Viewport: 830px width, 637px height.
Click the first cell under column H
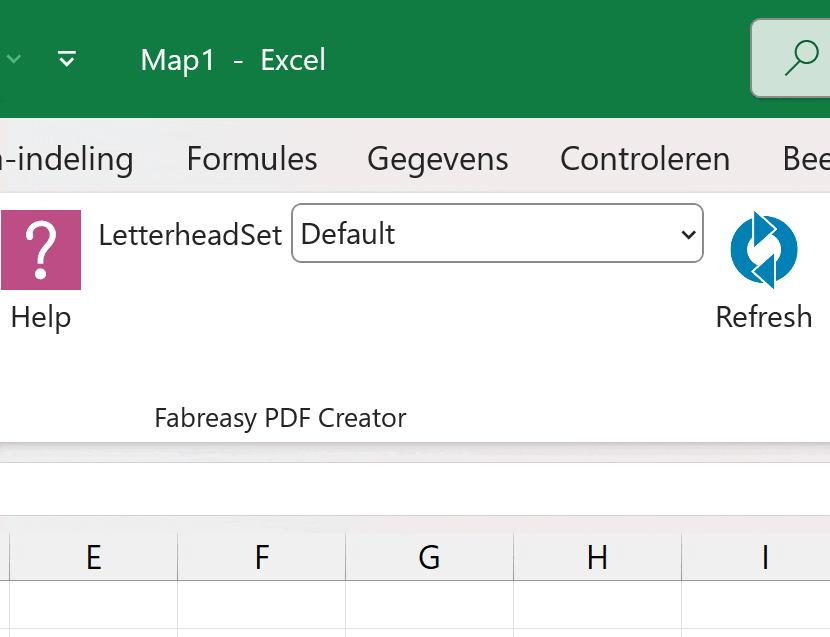598,605
